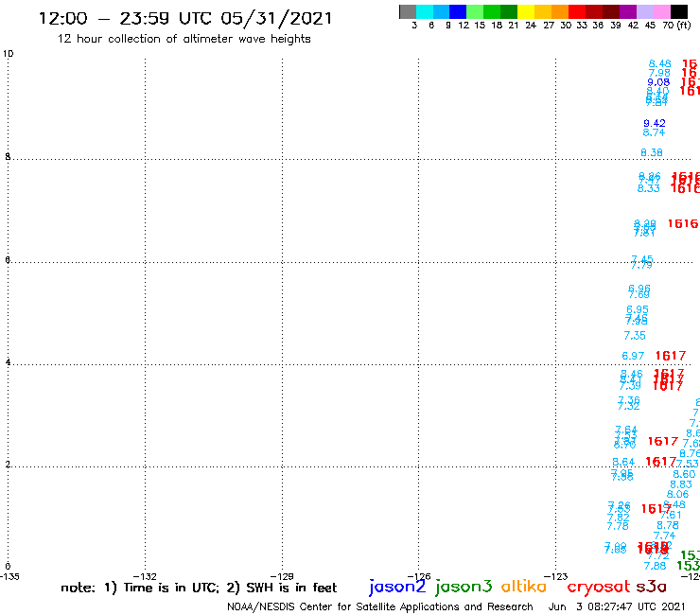Image resolution: width=700 pixels, height=615 pixels.
Task: Click the 6.95 wave height value
Action: (x=638, y=309)
